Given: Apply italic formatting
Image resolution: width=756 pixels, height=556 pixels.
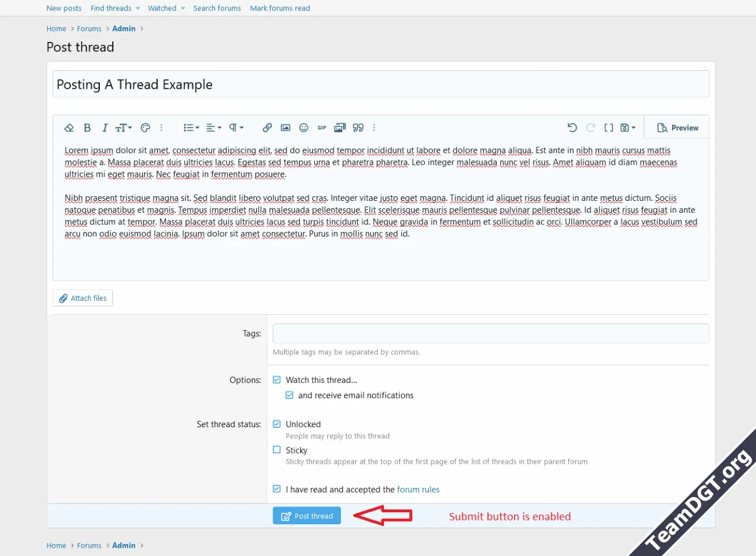Looking at the screenshot, I should 105,128.
